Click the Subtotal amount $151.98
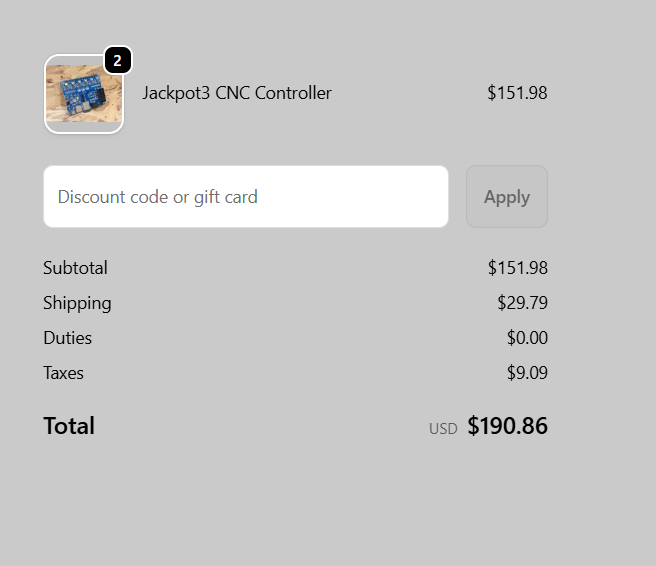 point(517,268)
